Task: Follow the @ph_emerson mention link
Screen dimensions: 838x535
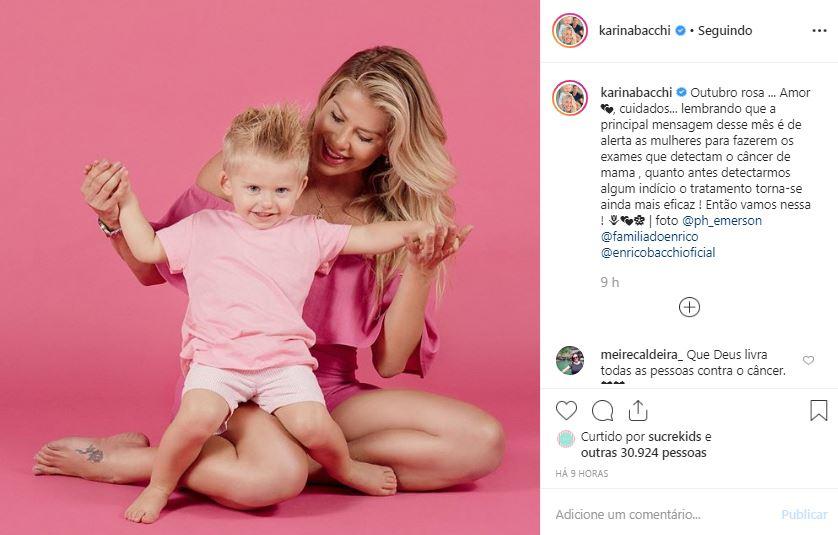Action: pyautogui.click(x=722, y=221)
